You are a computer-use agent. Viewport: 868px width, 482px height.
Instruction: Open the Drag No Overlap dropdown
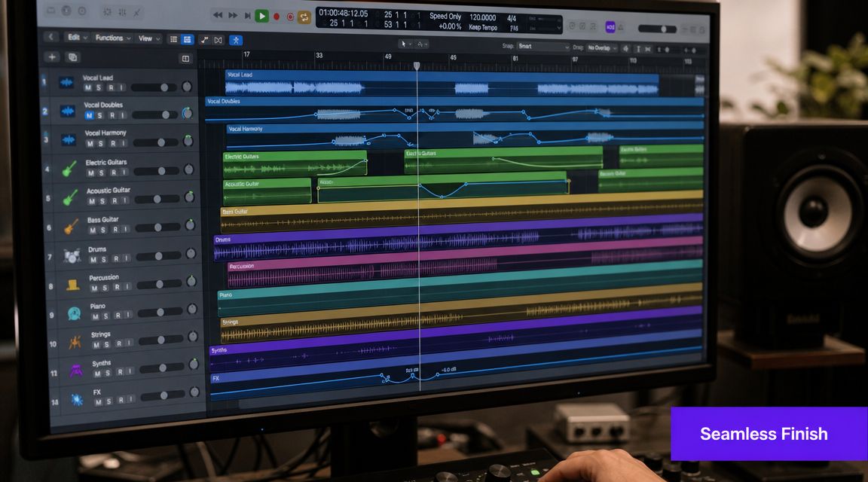pos(602,48)
